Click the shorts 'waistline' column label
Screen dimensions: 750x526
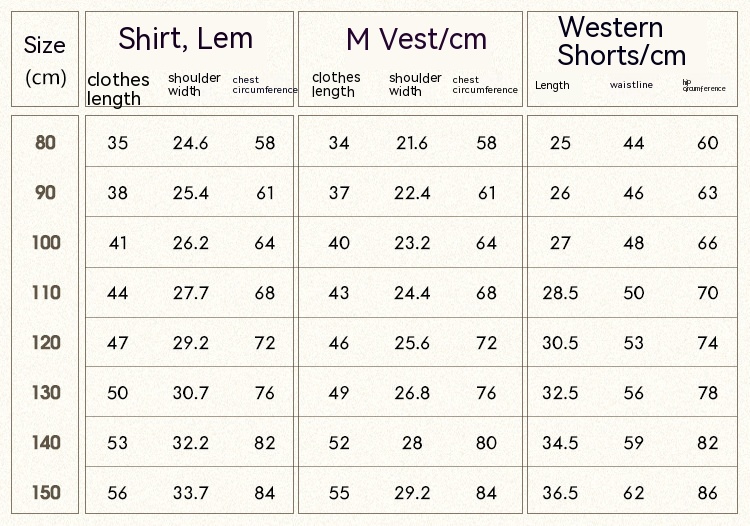[631, 85]
